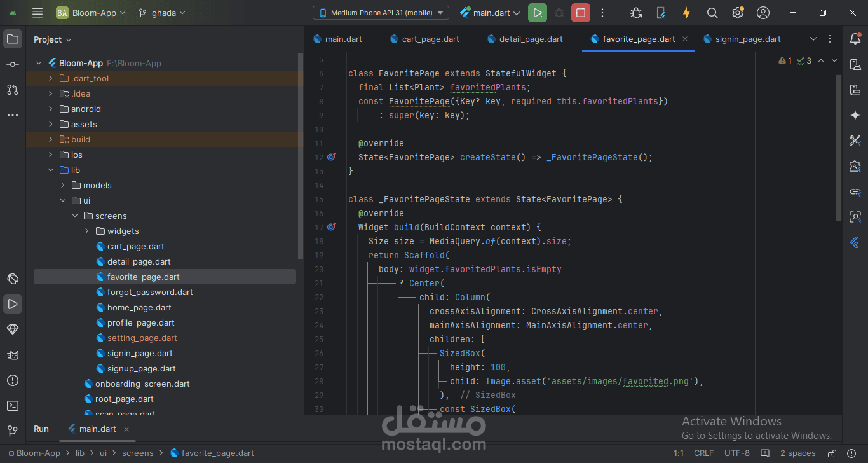Open the Problems tool window icon

point(12,380)
